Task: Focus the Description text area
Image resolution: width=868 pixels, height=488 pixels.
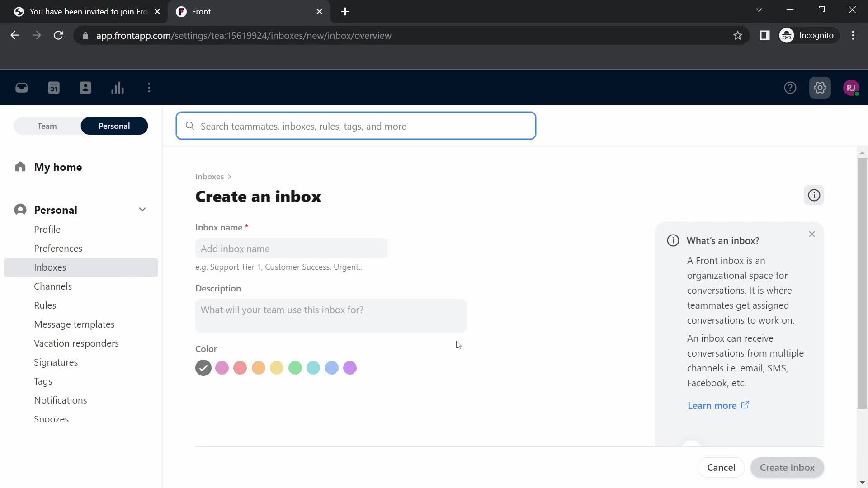Action: pos(330,316)
